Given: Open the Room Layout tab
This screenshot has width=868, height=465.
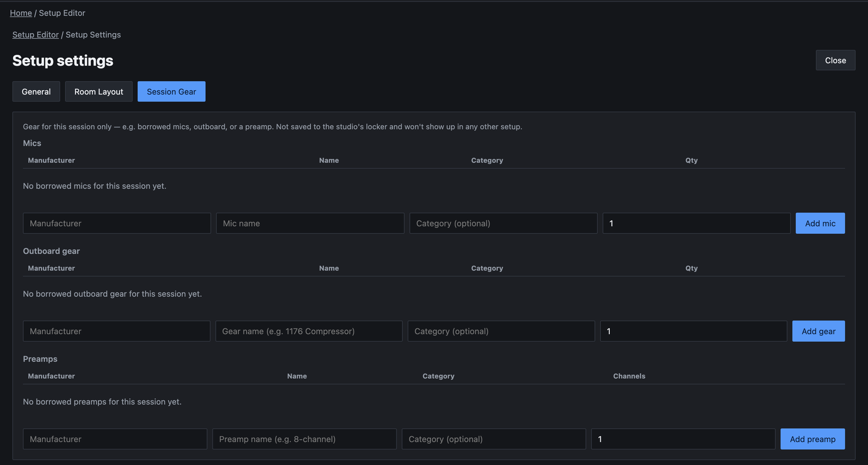Looking at the screenshot, I should pos(99,92).
